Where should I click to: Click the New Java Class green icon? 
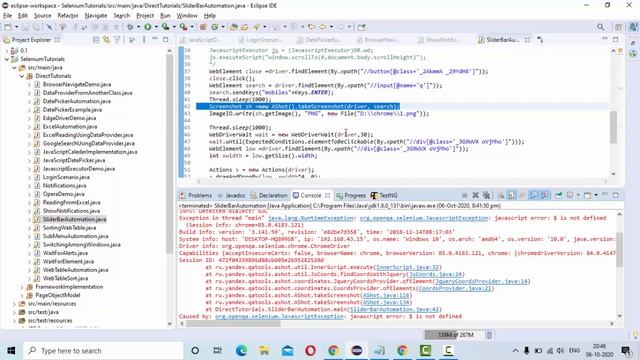[x=215, y=27]
